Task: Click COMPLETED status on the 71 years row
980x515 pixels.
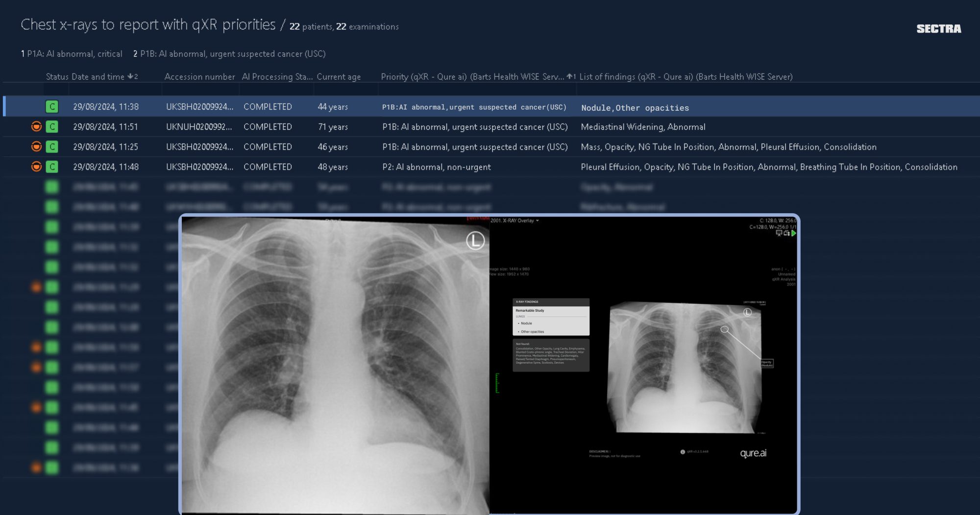Action: tap(268, 126)
